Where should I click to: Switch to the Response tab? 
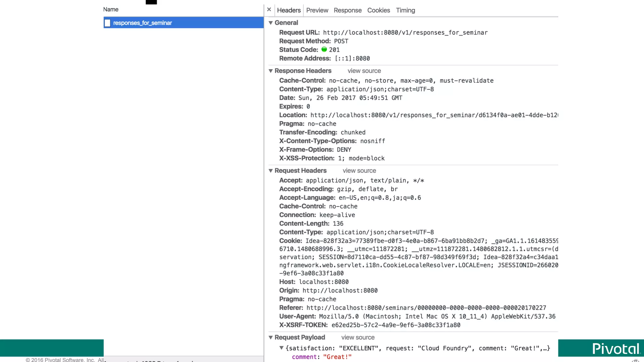click(x=347, y=10)
